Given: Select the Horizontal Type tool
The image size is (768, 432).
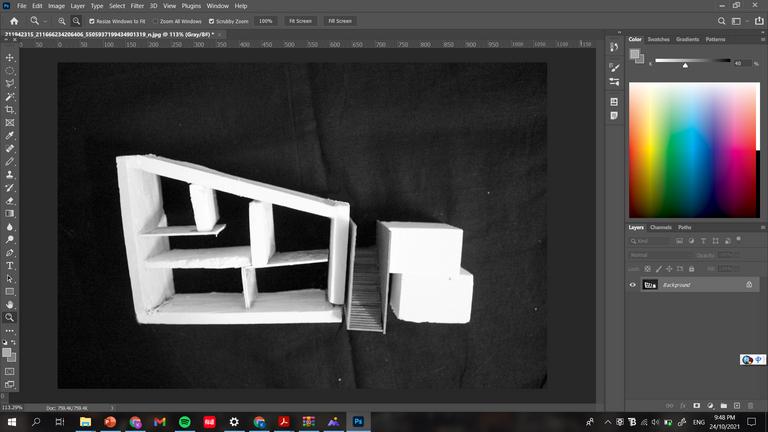Looking at the screenshot, I should (10, 265).
